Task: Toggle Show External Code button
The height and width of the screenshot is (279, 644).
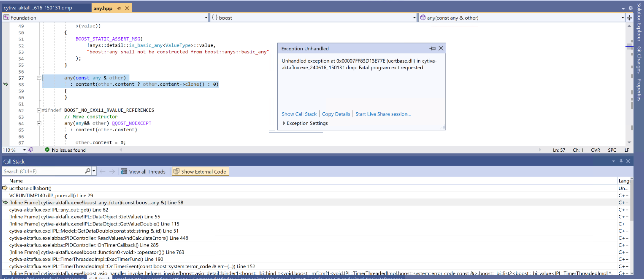Action: [x=200, y=171]
